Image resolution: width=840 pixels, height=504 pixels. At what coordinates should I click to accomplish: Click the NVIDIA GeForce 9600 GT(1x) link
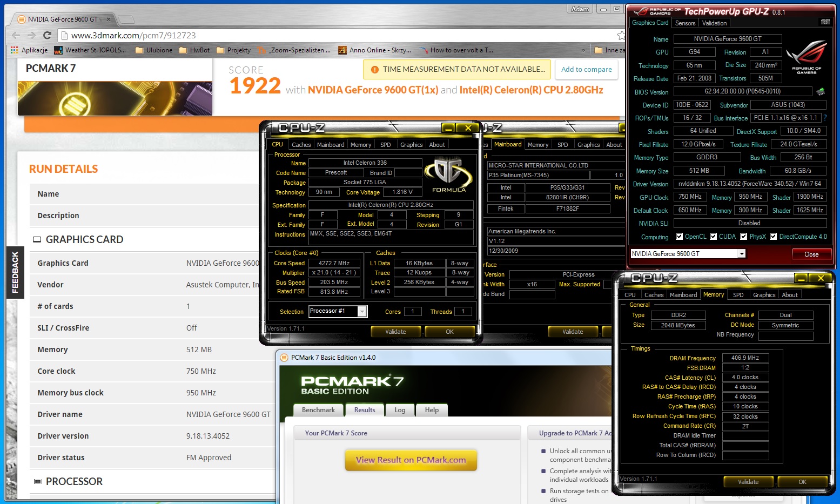tap(373, 90)
